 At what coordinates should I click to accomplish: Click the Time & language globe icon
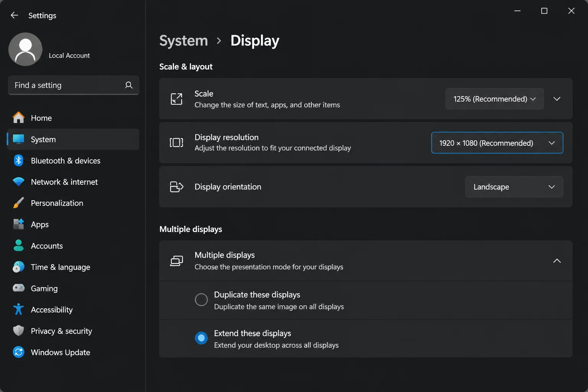[x=18, y=267]
